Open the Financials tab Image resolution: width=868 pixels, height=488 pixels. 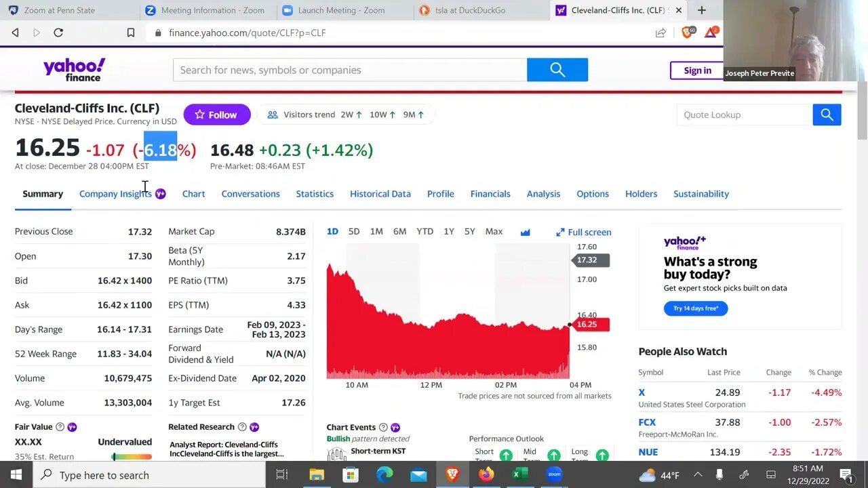click(x=490, y=194)
